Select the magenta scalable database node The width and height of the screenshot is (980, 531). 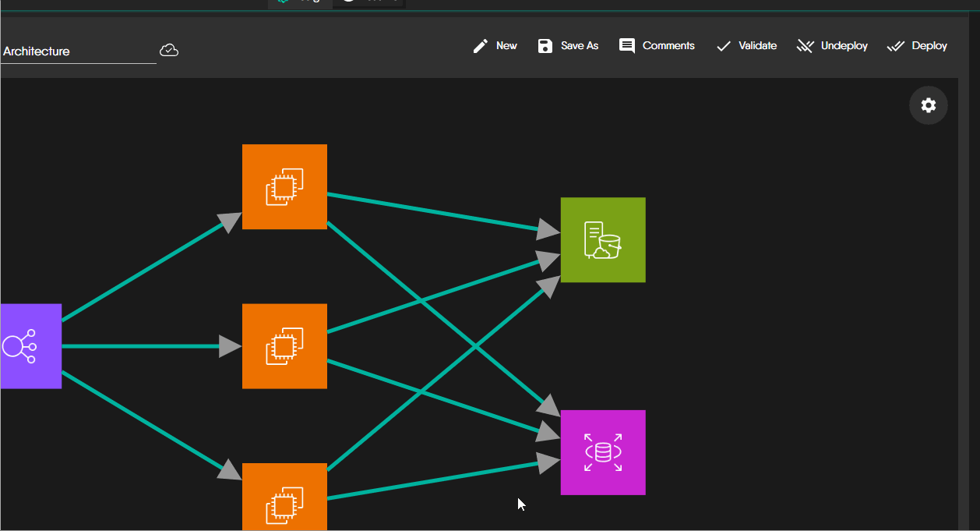[602, 452]
